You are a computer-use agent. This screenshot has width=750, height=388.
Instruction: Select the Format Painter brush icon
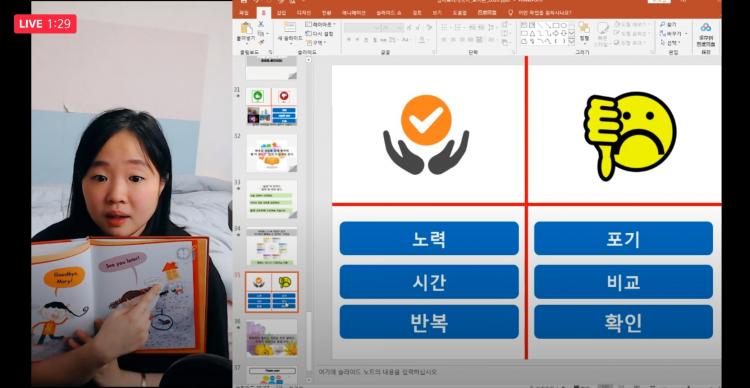pyautogui.click(x=261, y=42)
